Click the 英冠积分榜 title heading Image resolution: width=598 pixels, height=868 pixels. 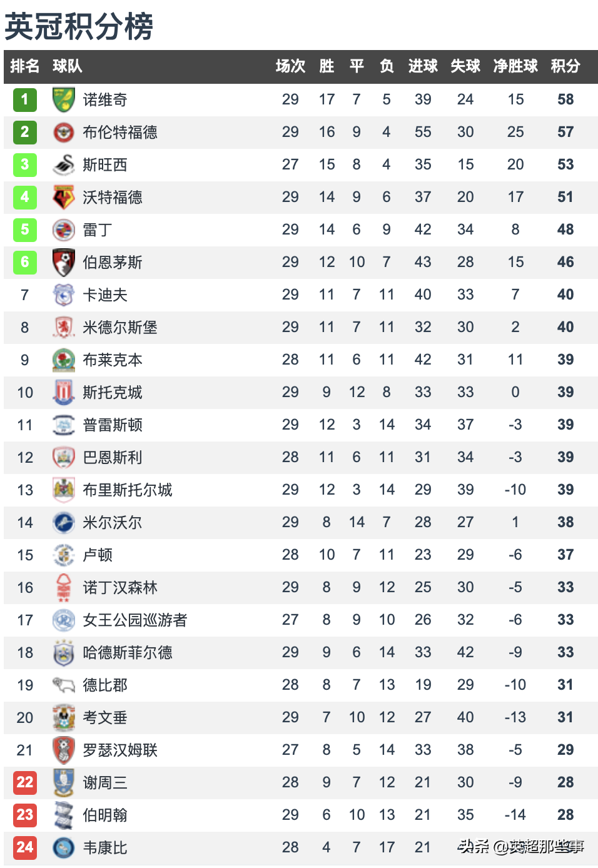(79, 26)
